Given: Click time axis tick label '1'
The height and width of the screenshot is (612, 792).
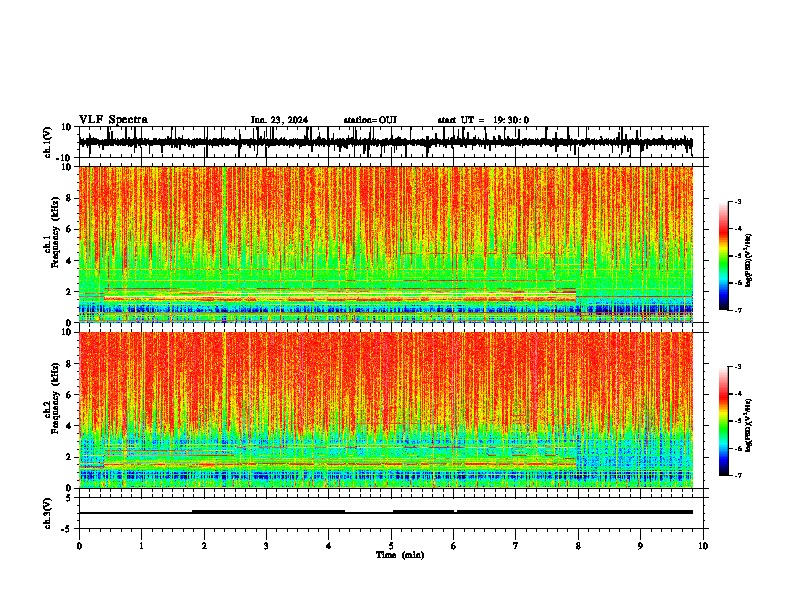Looking at the screenshot, I should (142, 546).
